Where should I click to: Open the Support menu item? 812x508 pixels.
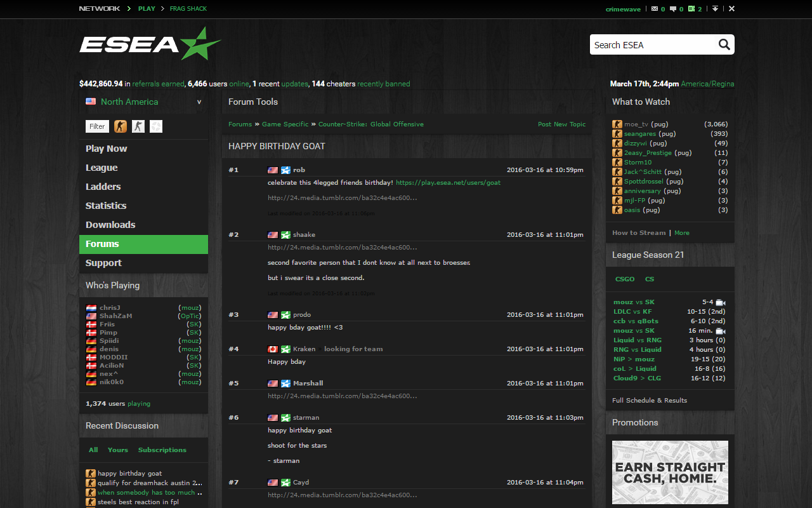[143, 263]
